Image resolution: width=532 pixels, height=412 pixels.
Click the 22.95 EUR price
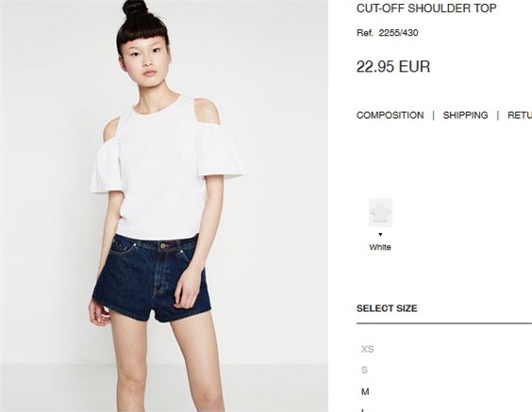click(x=393, y=66)
